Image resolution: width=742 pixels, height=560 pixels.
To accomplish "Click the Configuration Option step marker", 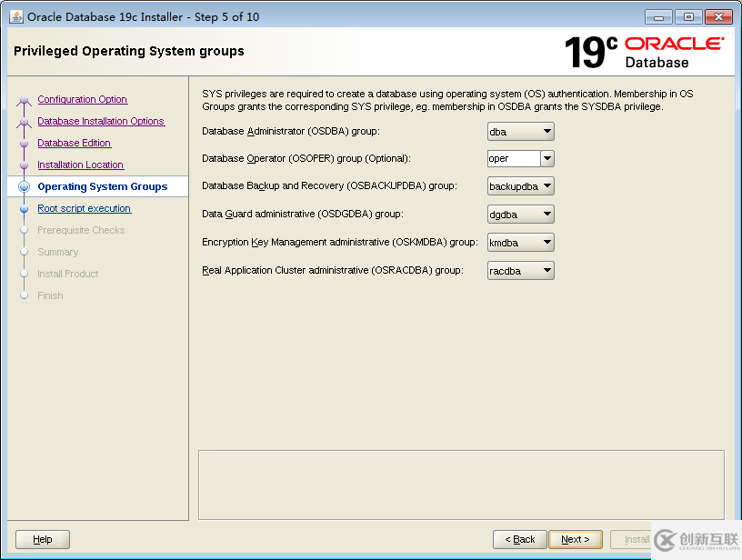I will (25, 100).
